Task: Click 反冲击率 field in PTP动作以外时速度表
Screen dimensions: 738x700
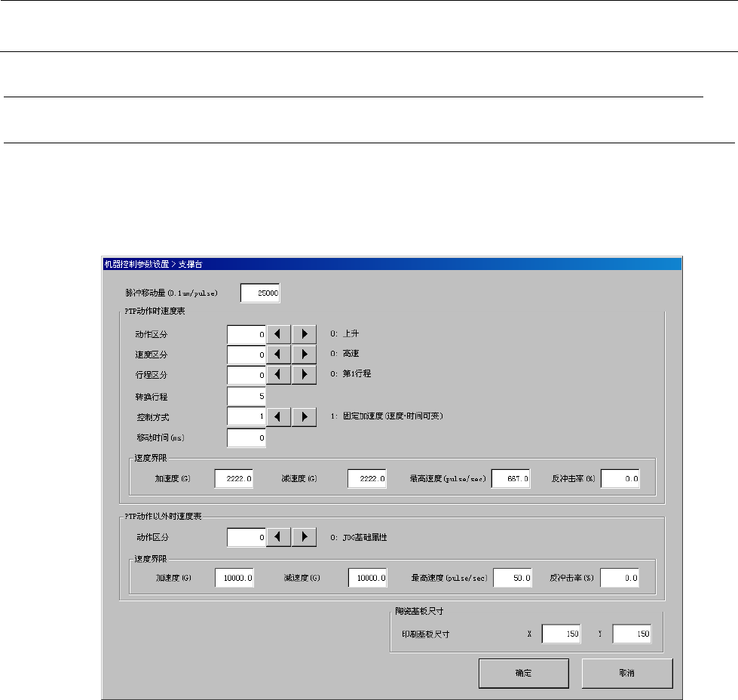Action: pyautogui.click(x=620, y=578)
